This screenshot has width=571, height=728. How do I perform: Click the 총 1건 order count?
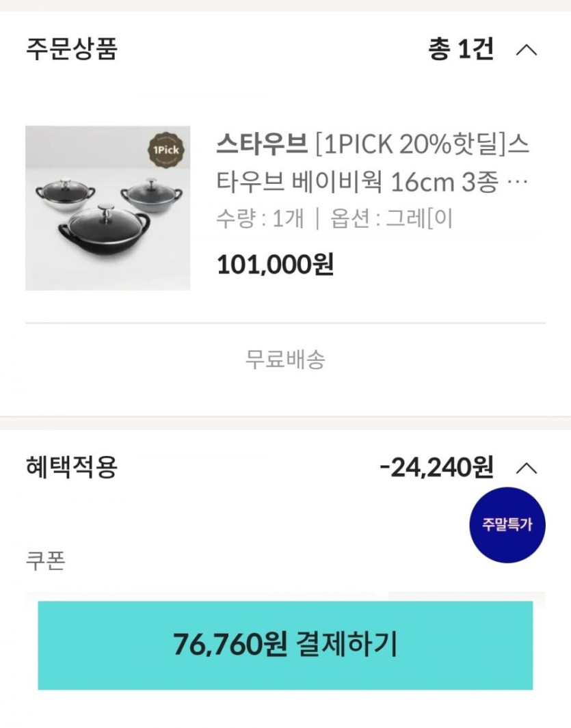coord(460,49)
